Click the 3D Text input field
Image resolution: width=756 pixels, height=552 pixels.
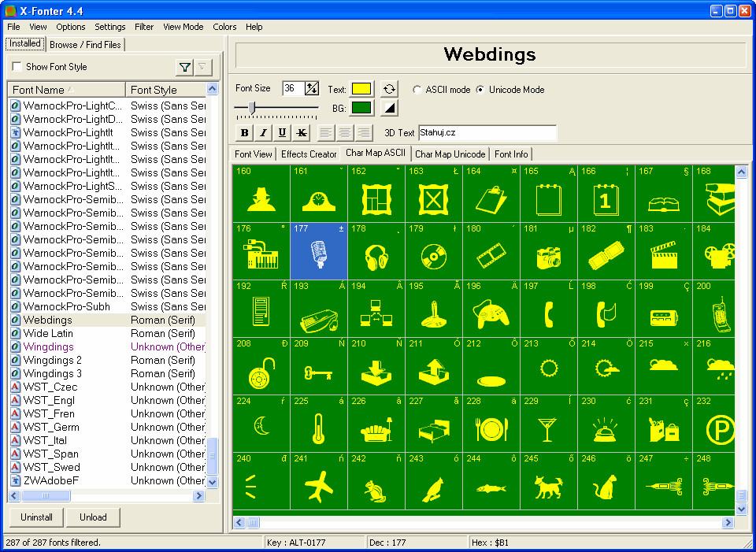487,132
